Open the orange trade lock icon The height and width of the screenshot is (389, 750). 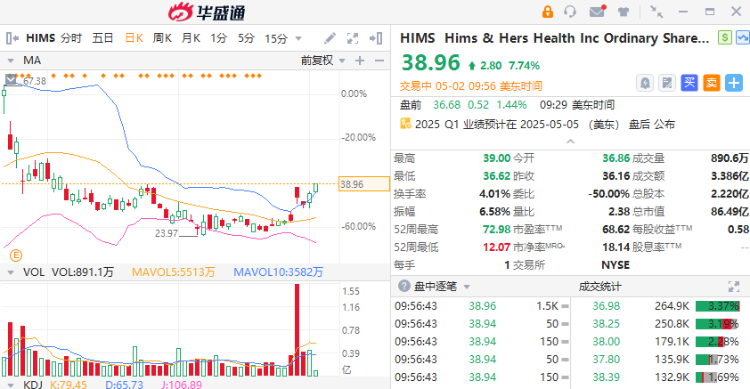[547, 11]
